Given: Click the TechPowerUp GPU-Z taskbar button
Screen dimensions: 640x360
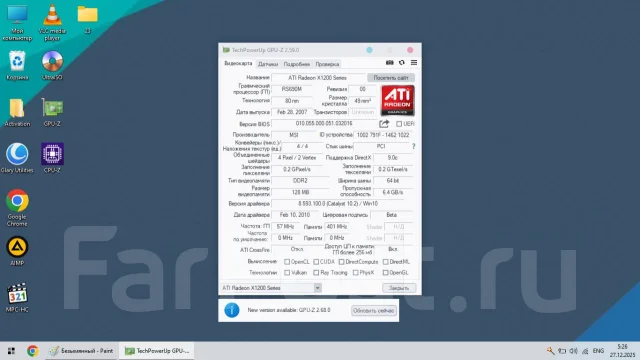Looking at the screenshot, I should coord(157,351).
